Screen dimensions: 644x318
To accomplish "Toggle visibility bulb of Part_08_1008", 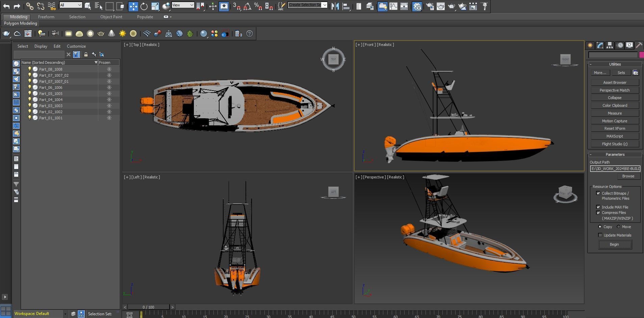I will click(x=29, y=69).
